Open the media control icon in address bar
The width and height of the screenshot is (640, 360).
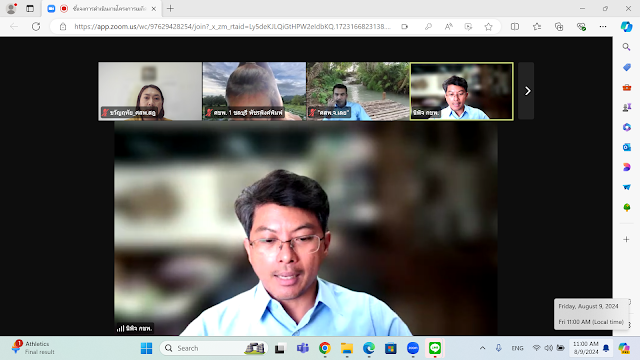(468, 27)
